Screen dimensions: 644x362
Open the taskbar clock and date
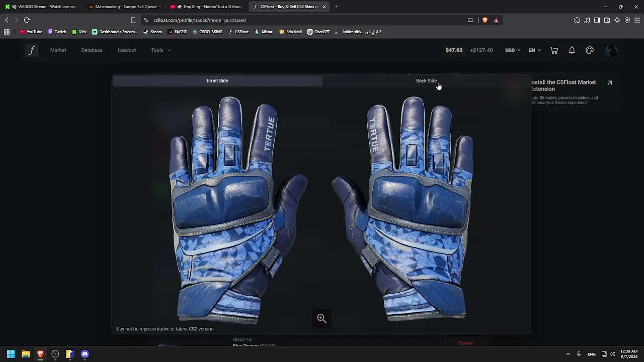tap(629, 354)
